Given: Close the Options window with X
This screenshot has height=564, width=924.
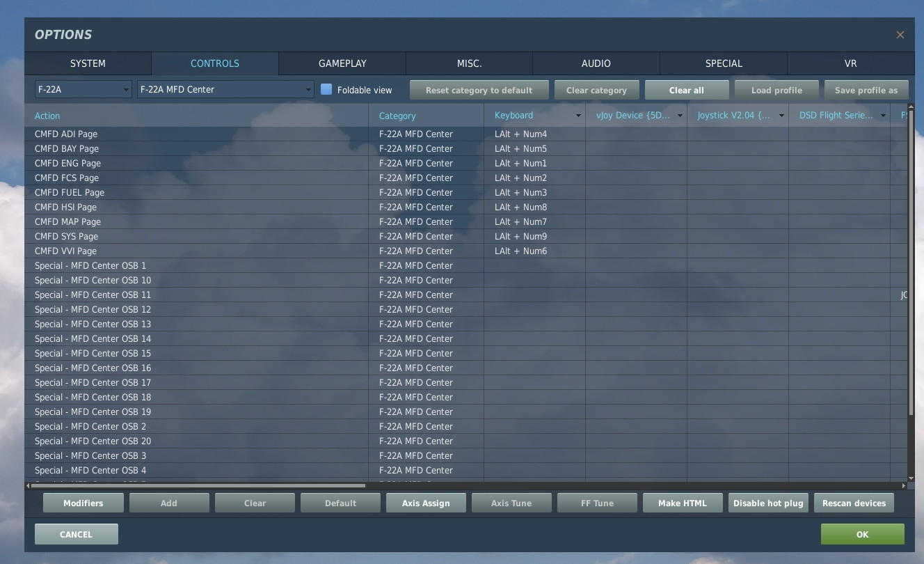Looking at the screenshot, I should pos(900,35).
